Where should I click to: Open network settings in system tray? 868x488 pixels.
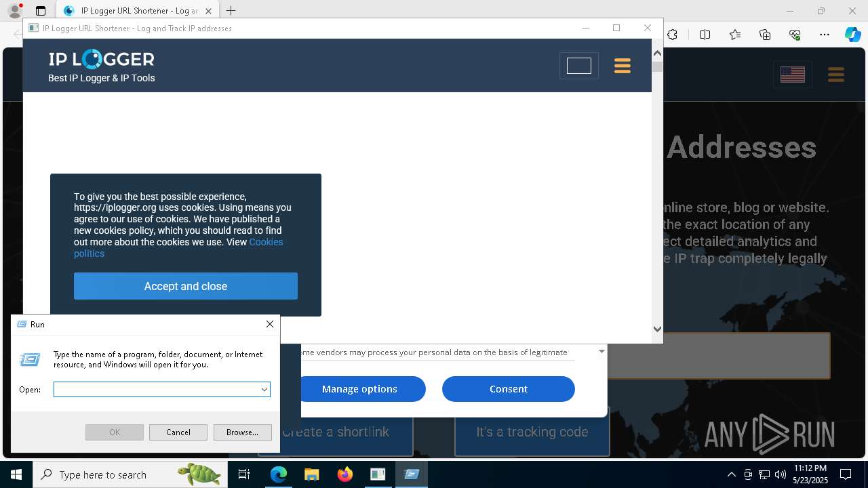tap(764, 474)
